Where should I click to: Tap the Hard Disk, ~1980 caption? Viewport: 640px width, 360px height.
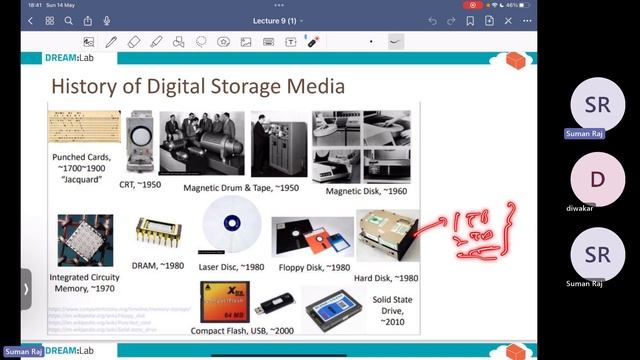coord(386,278)
